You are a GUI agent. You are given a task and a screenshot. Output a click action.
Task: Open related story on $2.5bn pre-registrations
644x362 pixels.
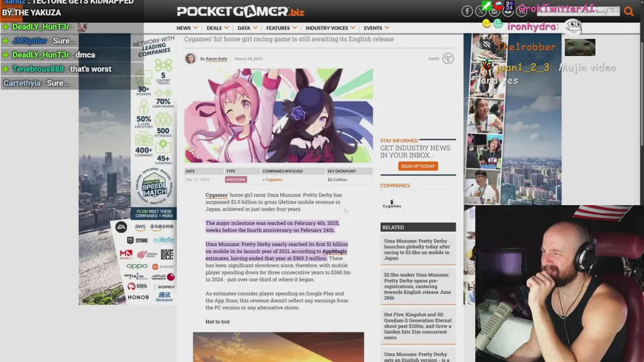pos(418,286)
